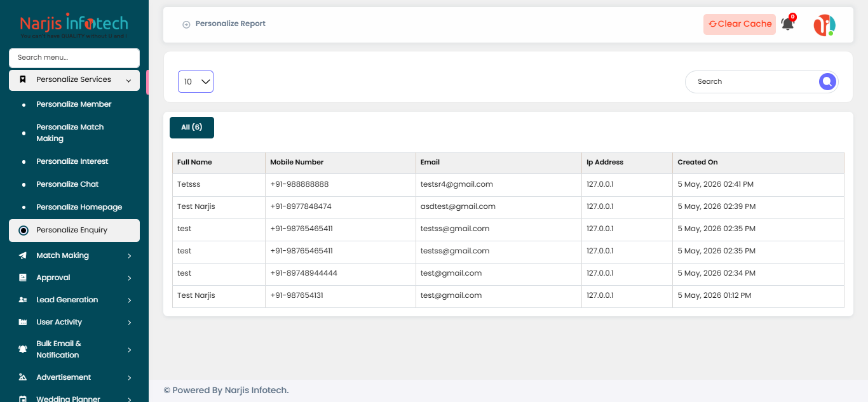This screenshot has height=402, width=868.
Task: Click mobile number +91-988888888
Action: [299, 184]
